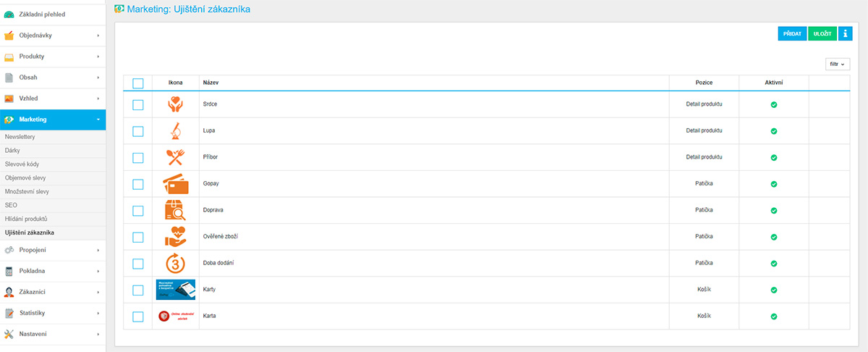Click the blue info icon button
The width and height of the screenshot is (868, 352).
[846, 33]
